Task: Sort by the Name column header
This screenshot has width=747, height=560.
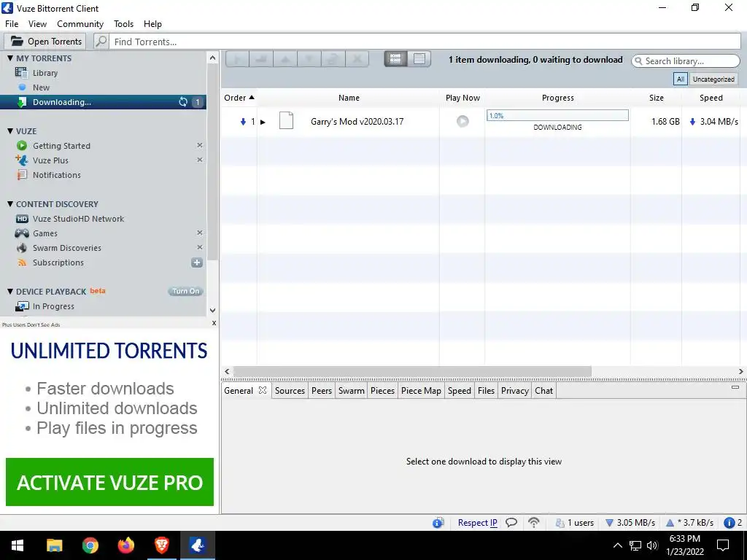Action: point(349,98)
